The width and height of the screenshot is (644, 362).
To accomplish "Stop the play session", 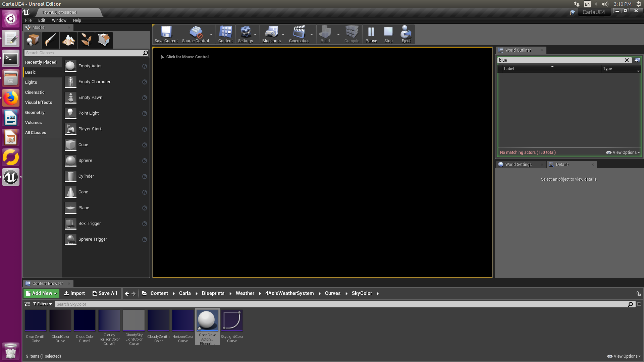I will [388, 34].
